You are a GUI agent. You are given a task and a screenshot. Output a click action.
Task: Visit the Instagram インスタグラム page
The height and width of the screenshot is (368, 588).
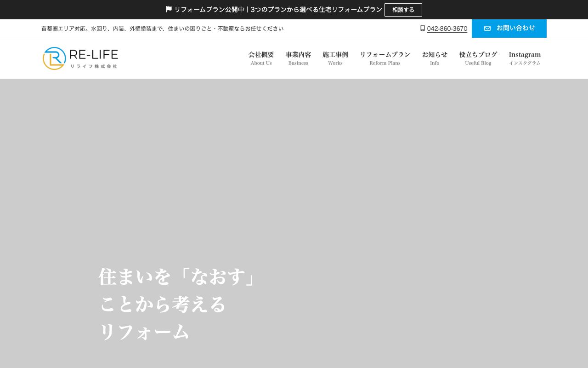(525, 58)
